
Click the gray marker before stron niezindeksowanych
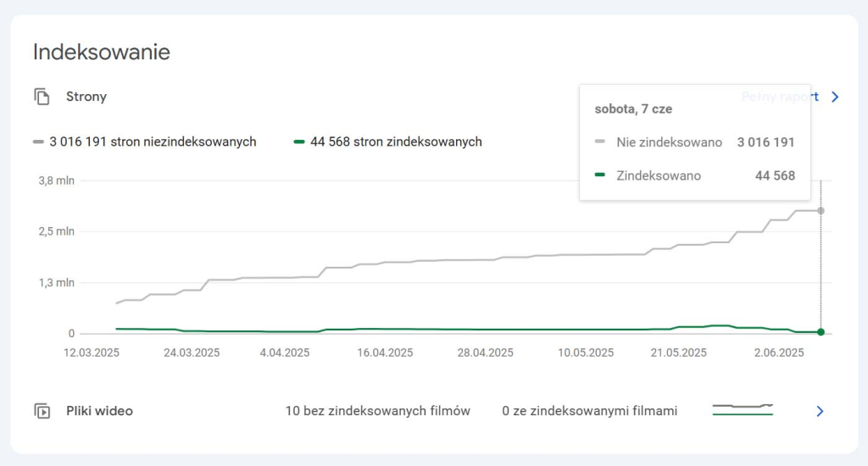(38, 141)
